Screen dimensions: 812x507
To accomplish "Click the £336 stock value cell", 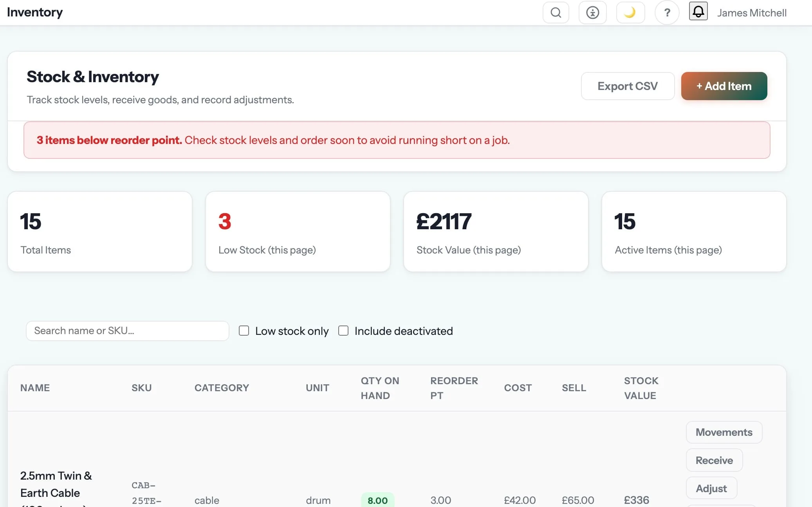I will [x=636, y=500].
